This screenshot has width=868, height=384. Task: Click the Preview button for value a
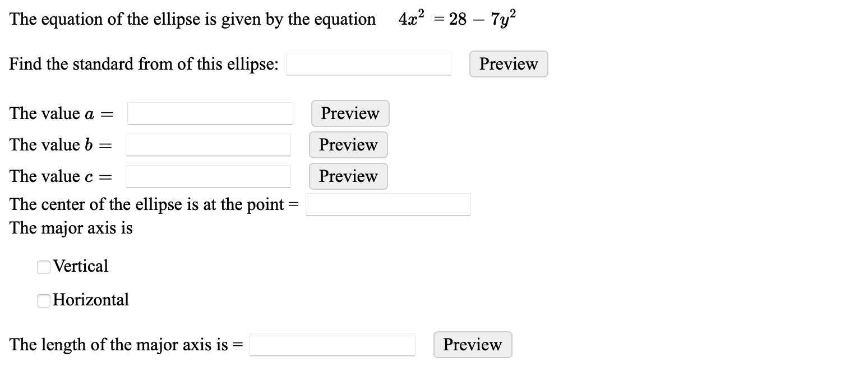(349, 113)
